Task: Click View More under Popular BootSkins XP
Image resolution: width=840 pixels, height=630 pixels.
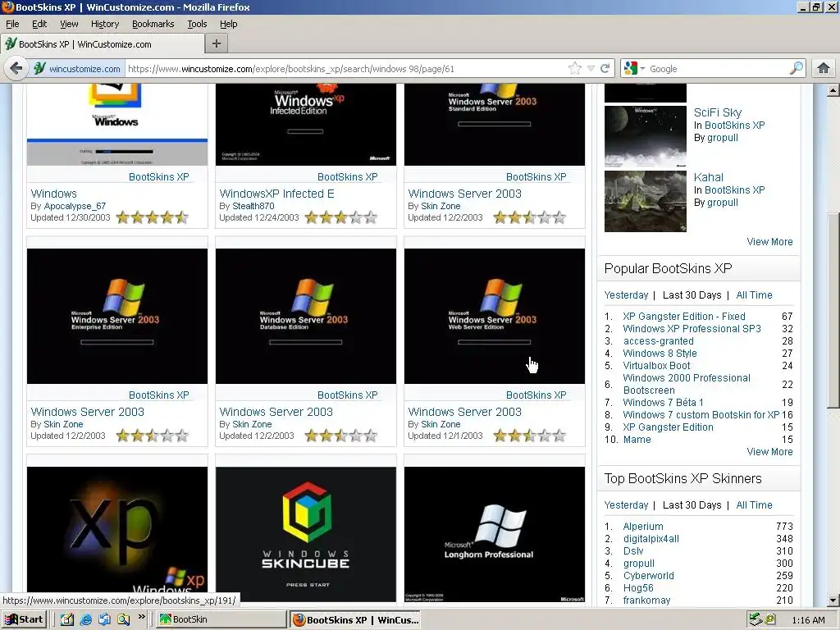Action: [769, 452]
